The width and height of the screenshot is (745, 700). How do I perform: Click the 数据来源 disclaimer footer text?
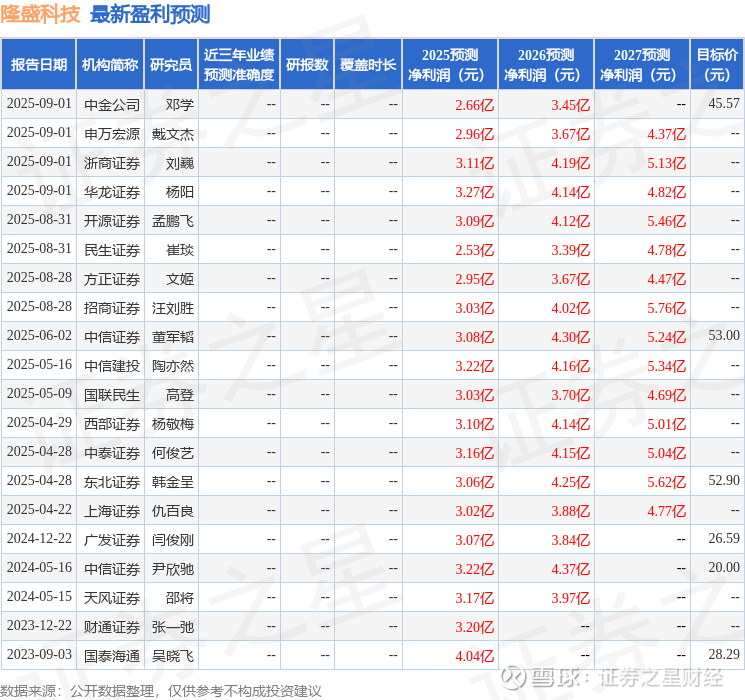161,691
